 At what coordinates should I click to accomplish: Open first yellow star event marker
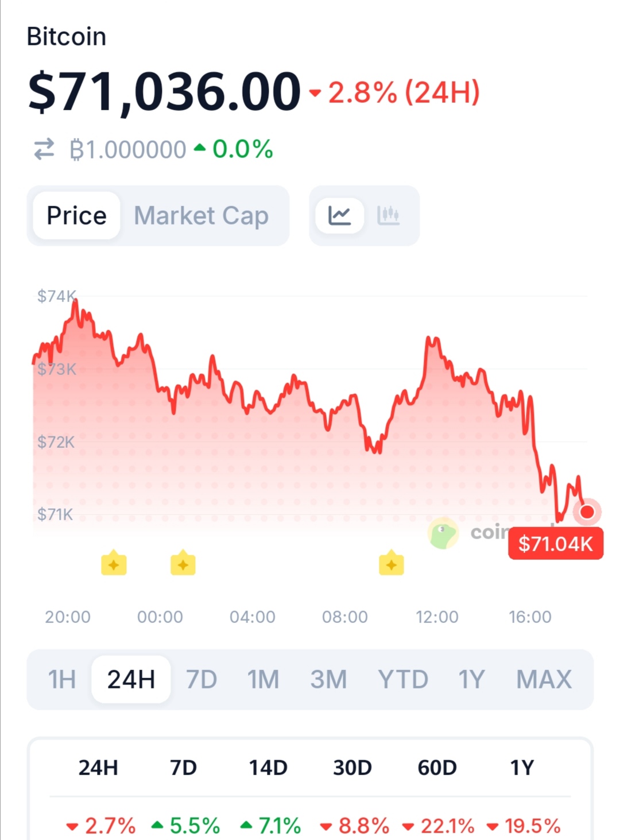point(114,564)
